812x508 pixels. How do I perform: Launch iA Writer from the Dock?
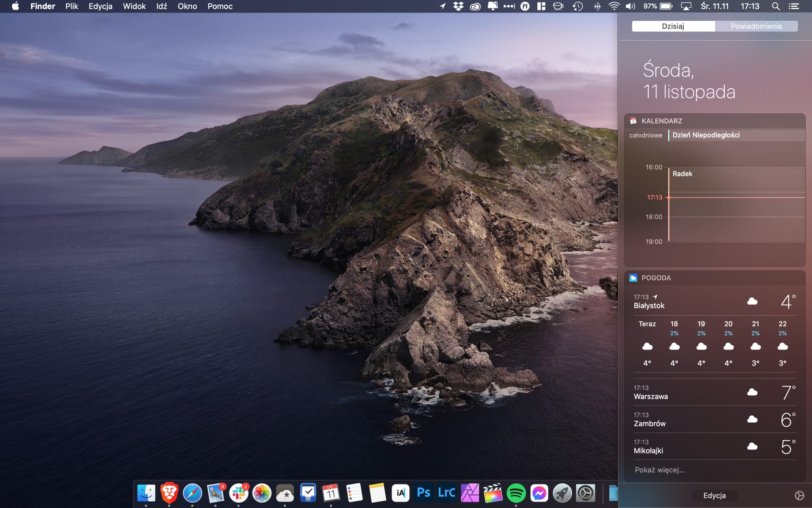point(401,493)
